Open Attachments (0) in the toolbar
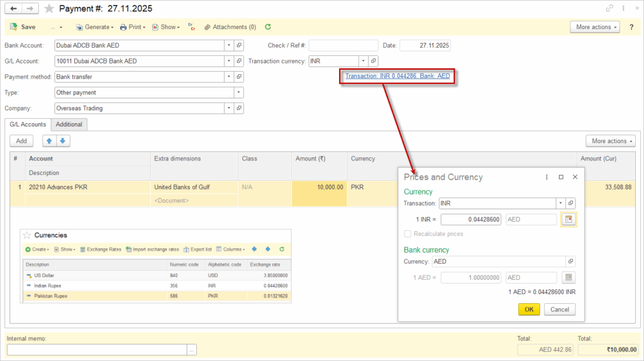 229,27
